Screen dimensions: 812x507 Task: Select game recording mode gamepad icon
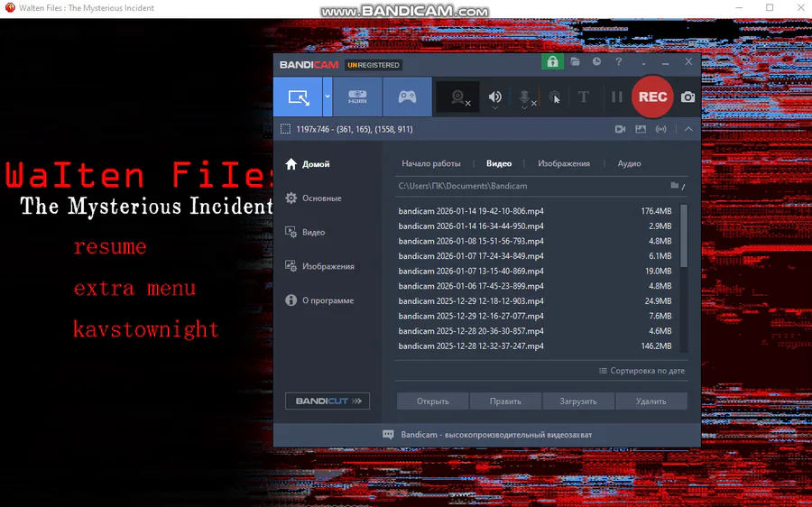coord(407,97)
